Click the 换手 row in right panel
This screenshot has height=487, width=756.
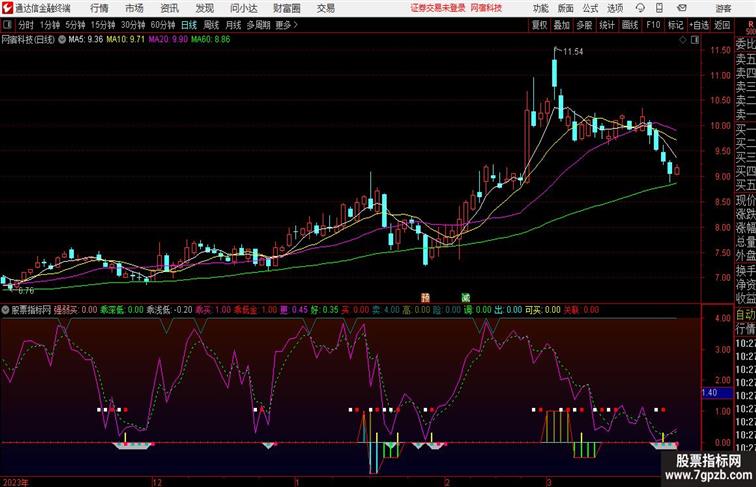[745, 270]
